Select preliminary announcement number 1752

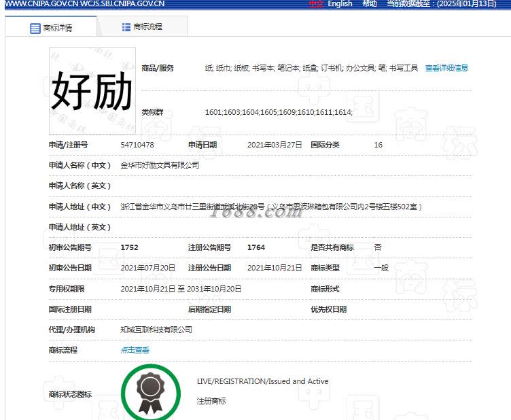(129, 247)
